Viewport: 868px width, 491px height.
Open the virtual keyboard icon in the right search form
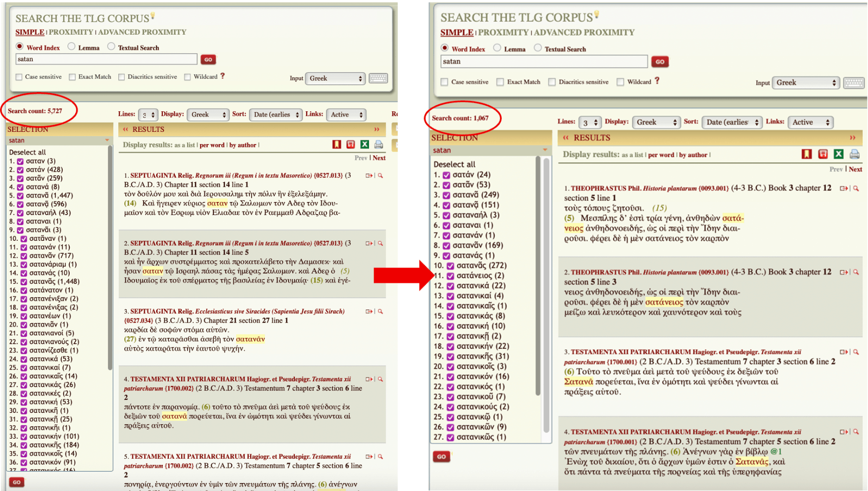point(854,83)
